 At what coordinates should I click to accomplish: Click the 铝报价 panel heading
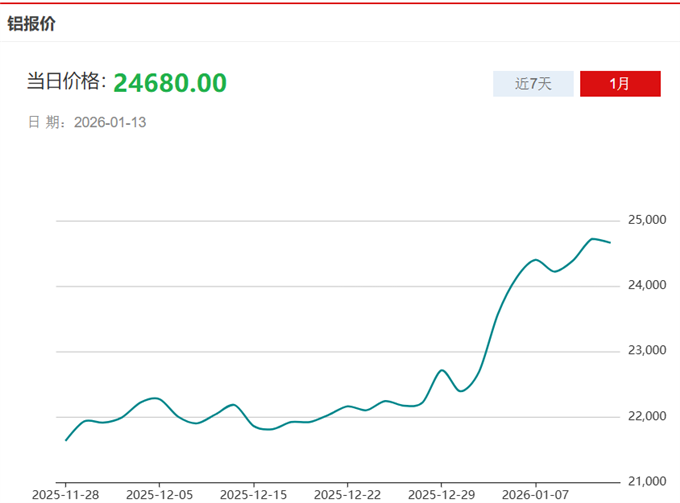click(32, 22)
